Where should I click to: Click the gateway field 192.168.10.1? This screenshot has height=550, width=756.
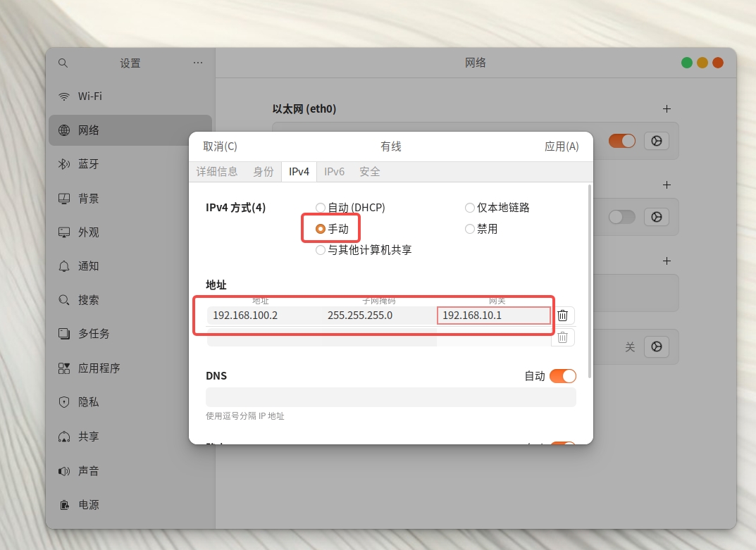coord(494,315)
